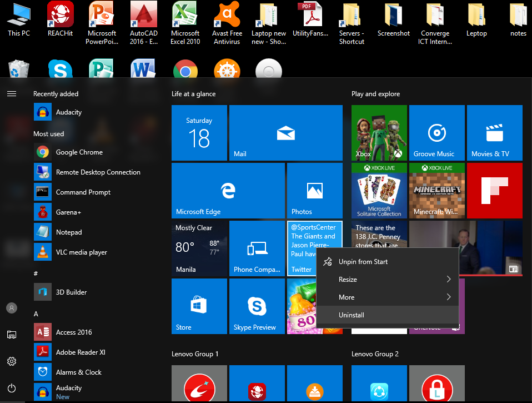Open Settings gear in Start sidebar
This screenshot has width=532, height=403.
click(x=12, y=361)
